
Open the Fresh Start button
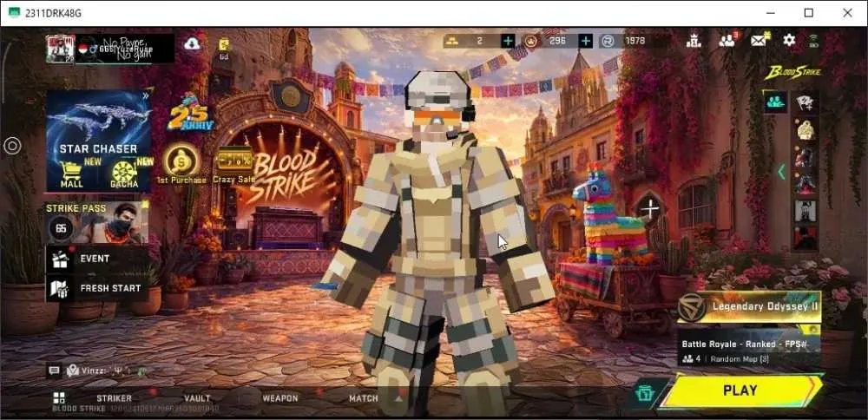click(97, 288)
